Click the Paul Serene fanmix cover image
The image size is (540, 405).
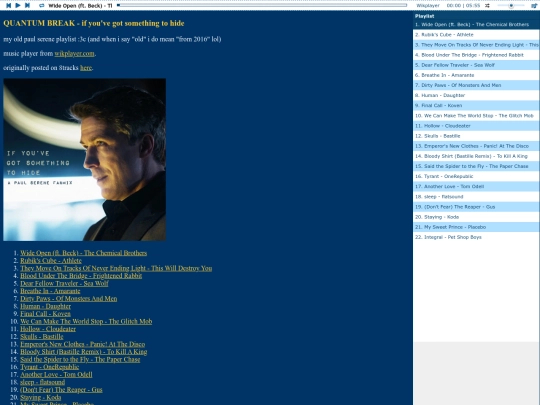pyautogui.click(x=84, y=159)
